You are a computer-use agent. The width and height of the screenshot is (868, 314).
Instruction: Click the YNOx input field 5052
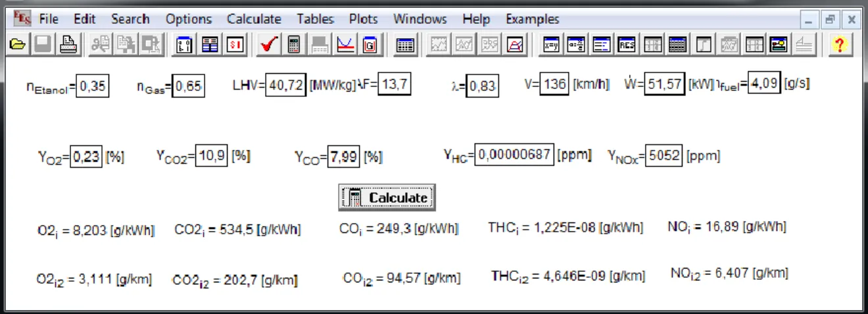pyautogui.click(x=664, y=156)
